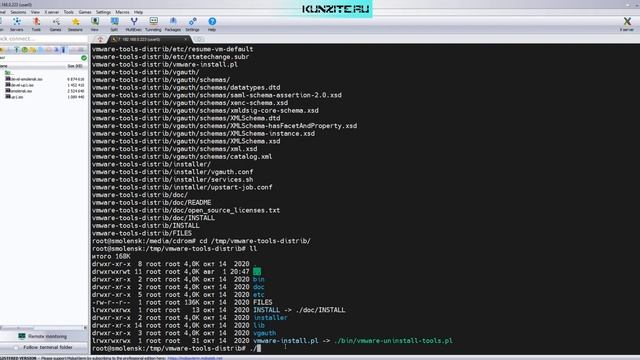Click the first .iso file in SFTP list
The width and height of the screenshot is (640, 360).
(x=24, y=79)
